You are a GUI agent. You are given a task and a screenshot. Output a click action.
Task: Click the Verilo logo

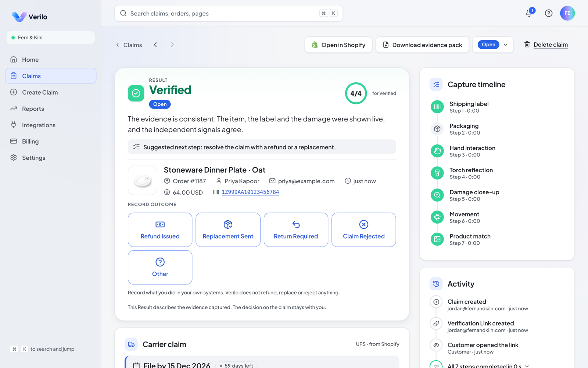[x=29, y=17]
